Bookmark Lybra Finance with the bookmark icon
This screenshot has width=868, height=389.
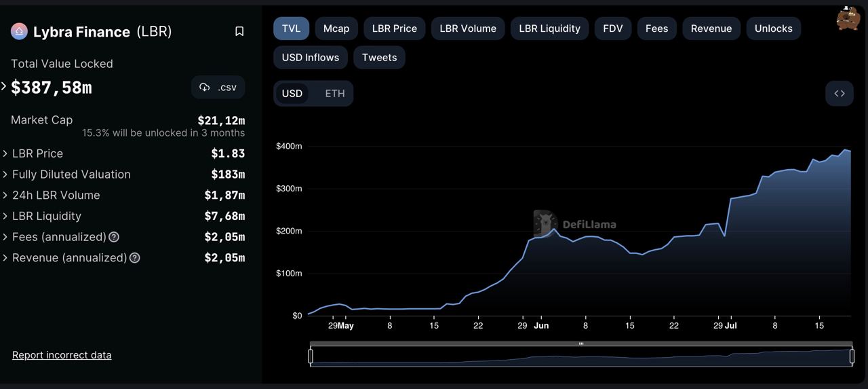tap(239, 31)
